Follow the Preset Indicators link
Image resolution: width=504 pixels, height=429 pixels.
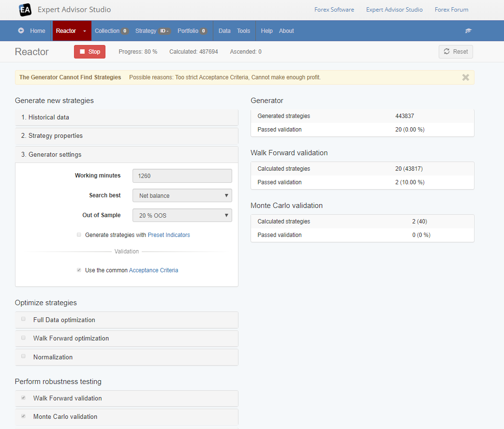pos(169,235)
